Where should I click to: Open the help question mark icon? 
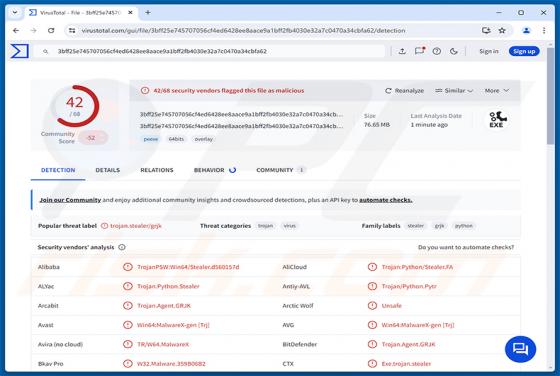pyautogui.click(x=436, y=51)
